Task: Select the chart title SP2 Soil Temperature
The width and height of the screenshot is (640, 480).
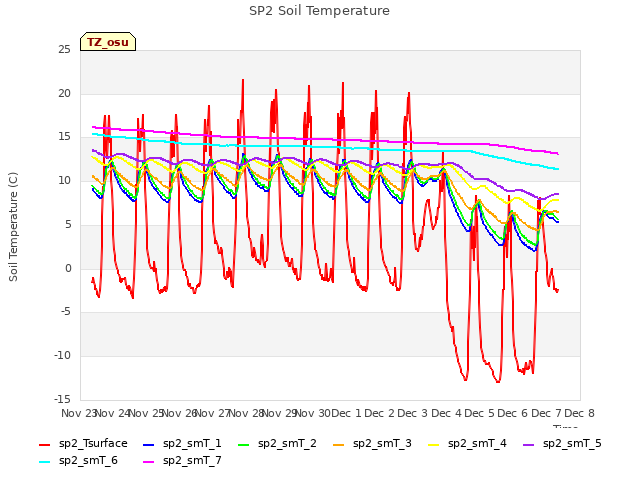Action: [x=319, y=11]
